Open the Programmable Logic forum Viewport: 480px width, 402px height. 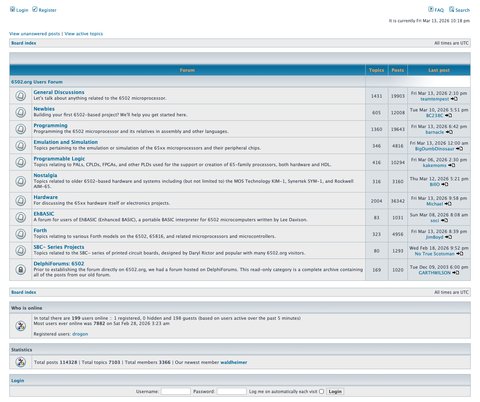59,159
